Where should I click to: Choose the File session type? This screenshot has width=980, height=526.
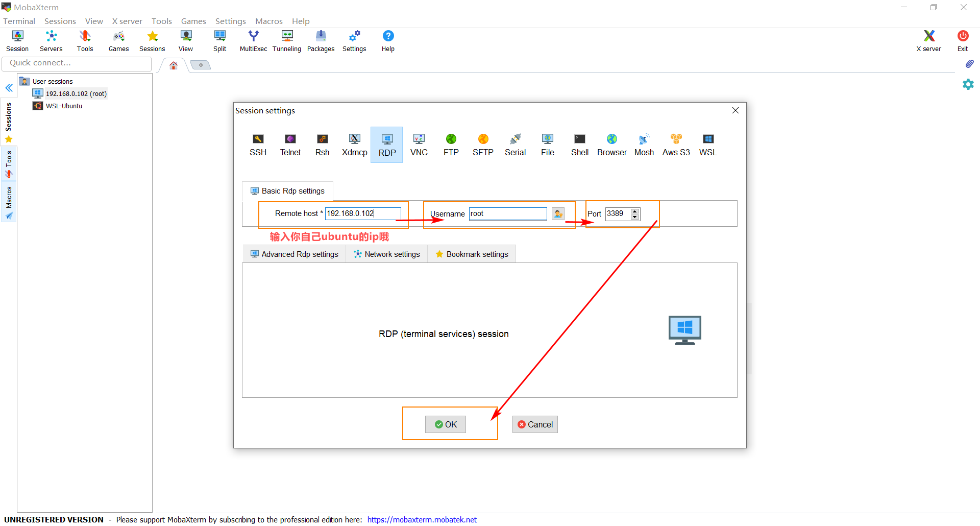click(548, 145)
